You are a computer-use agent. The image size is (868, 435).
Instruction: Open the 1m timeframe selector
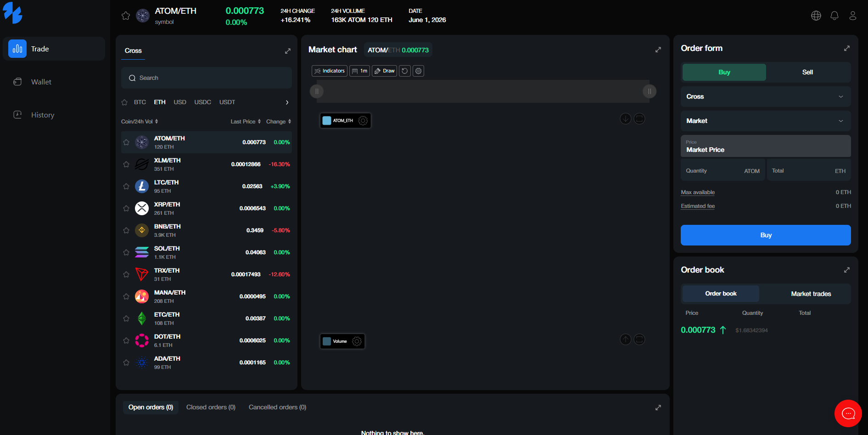pyautogui.click(x=359, y=71)
